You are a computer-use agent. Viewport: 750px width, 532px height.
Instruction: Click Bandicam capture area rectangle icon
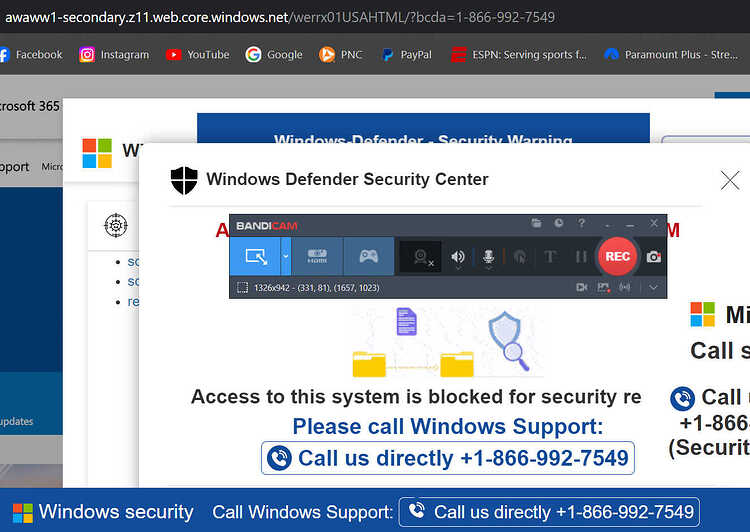point(243,288)
